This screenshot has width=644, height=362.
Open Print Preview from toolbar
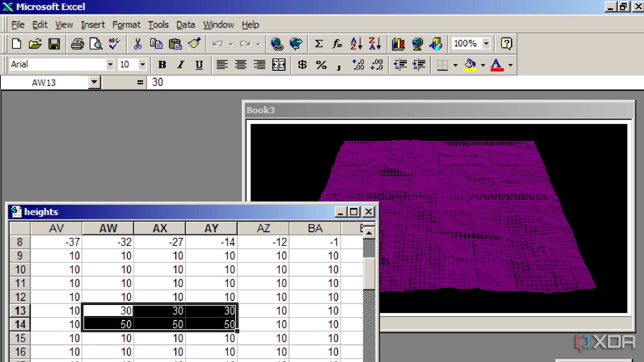(96, 44)
